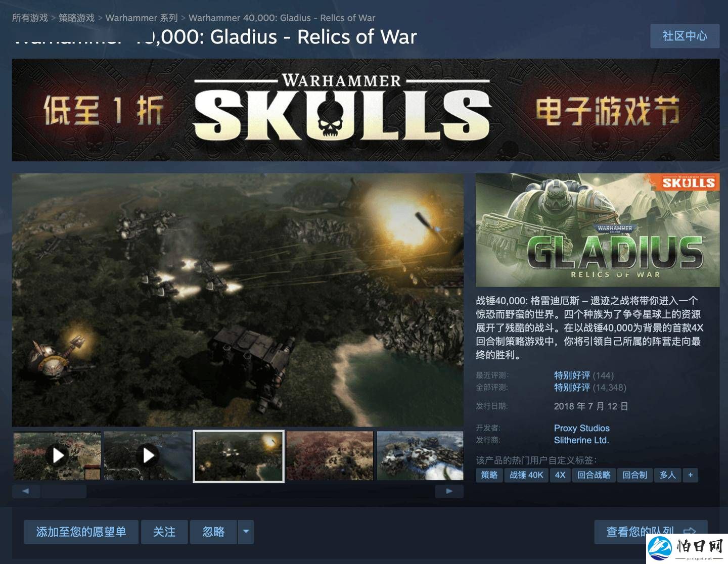Ignore this game with the 忽略 button
The height and width of the screenshot is (564, 728).
[x=213, y=532]
